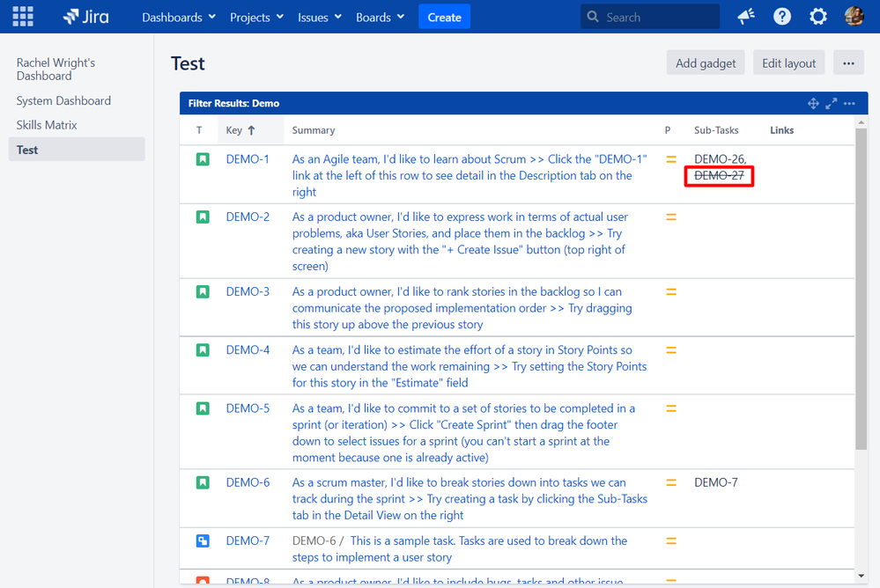This screenshot has height=588, width=880.
Task: Open the DEMO-6 issue key link
Action: pos(248,482)
